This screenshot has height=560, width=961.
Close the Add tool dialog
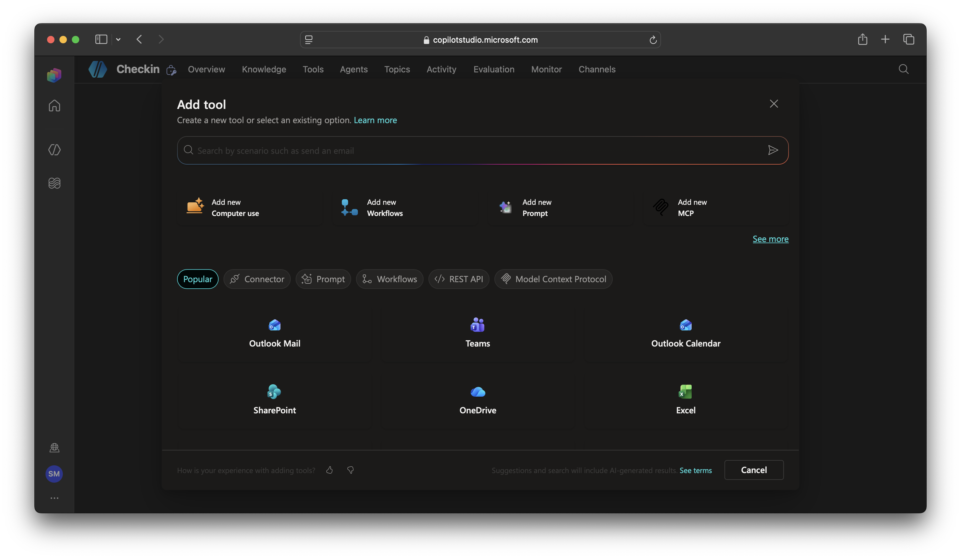pos(773,104)
